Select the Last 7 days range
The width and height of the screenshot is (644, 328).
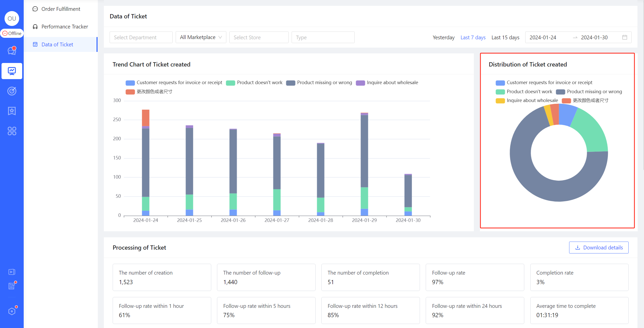(x=473, y=38)
